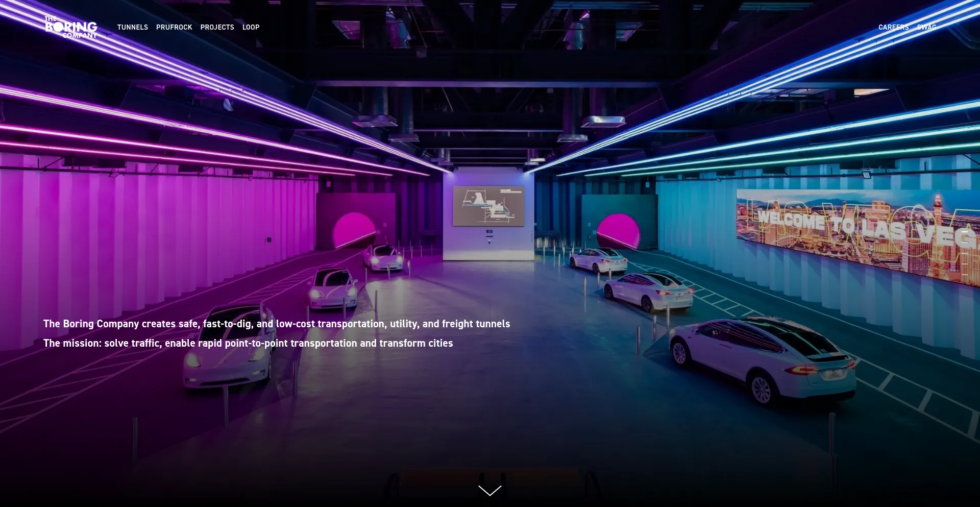The image size is (980, 507).
Task: Click the right pink tunnel entrance
Action: [618, 231]
